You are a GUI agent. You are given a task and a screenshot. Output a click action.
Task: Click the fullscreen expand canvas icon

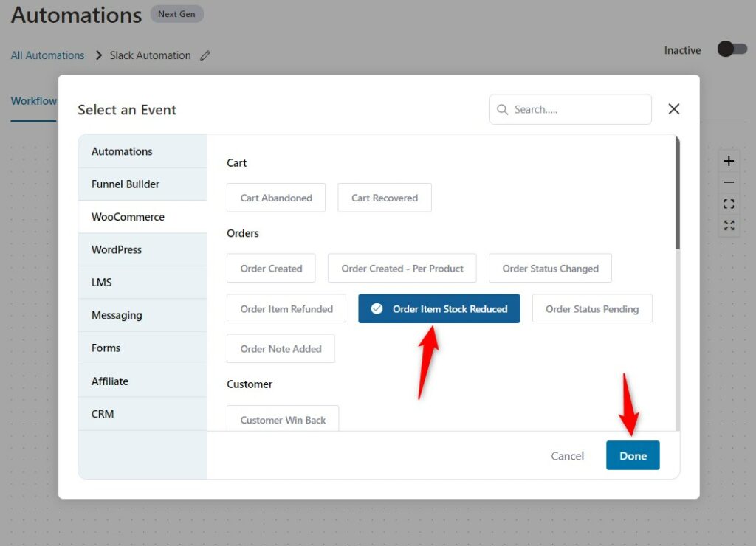(729, 225)
